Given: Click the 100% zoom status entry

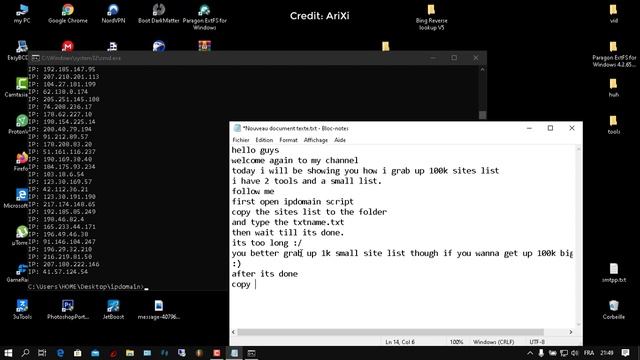Looking at the screenshot, I should (456, 342).
